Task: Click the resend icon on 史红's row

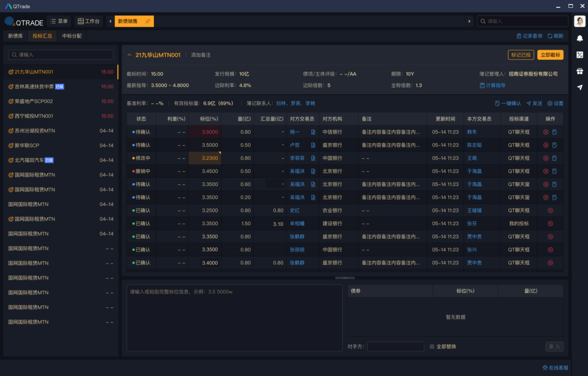Action: pyautogui.click(x=550, y=210)
